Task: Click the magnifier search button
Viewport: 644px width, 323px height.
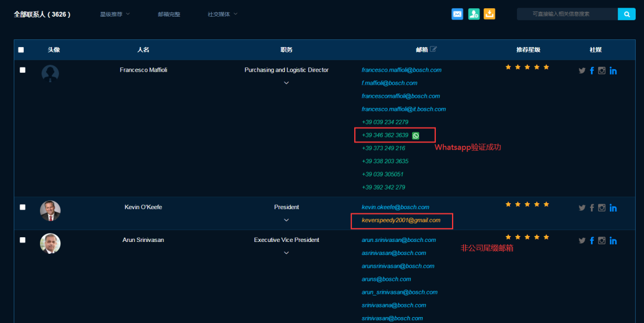Action: 626,14
